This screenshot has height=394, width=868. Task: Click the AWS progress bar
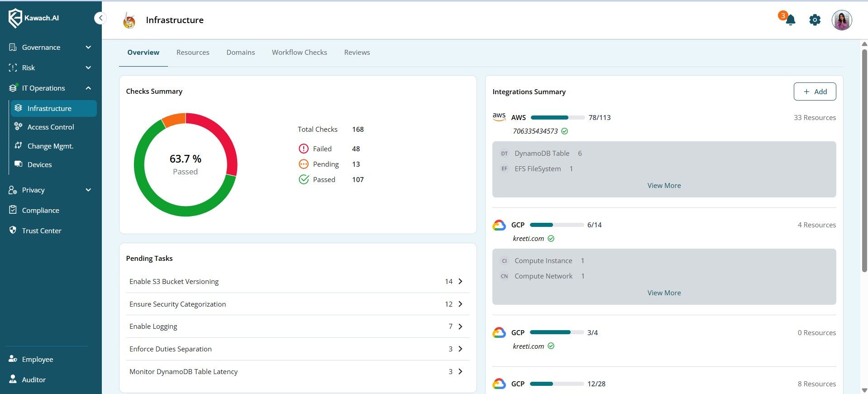coord(558,118)
